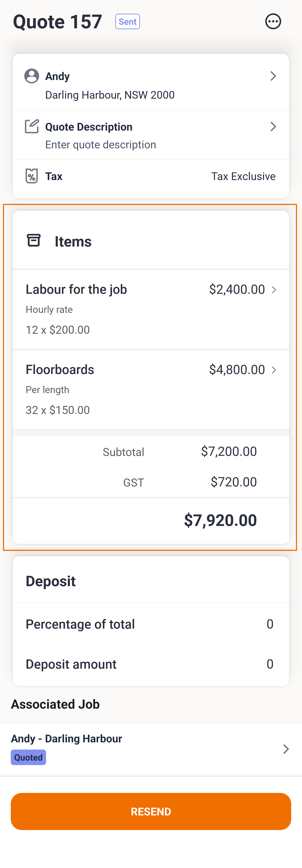Image resolution: width=302 pixels, height=868 pixels.
Task: Open Labour for the job item chevron
Action: 274,290
